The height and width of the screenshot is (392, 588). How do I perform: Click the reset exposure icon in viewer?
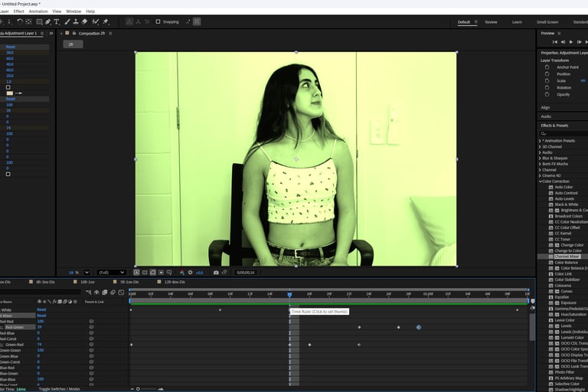point(190,273)
